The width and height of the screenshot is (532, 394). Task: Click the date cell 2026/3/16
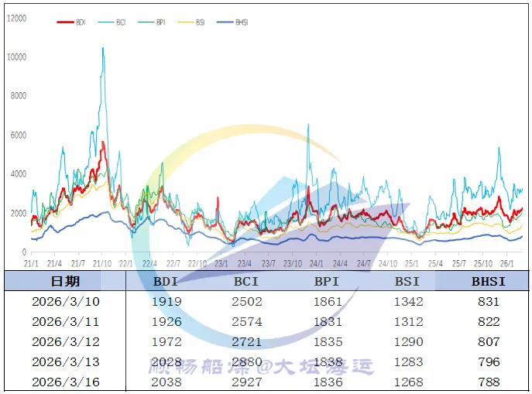coord(66,382)
